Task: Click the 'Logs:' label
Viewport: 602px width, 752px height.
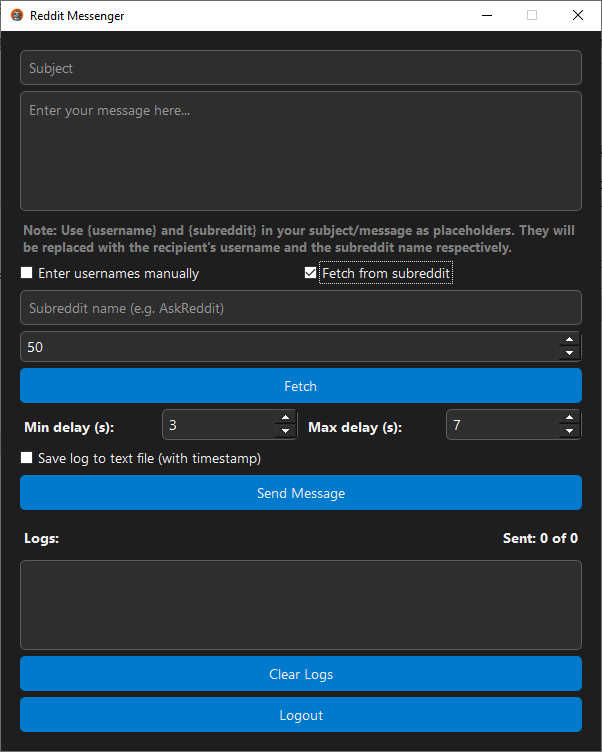Action: click(x=42, y=538)
